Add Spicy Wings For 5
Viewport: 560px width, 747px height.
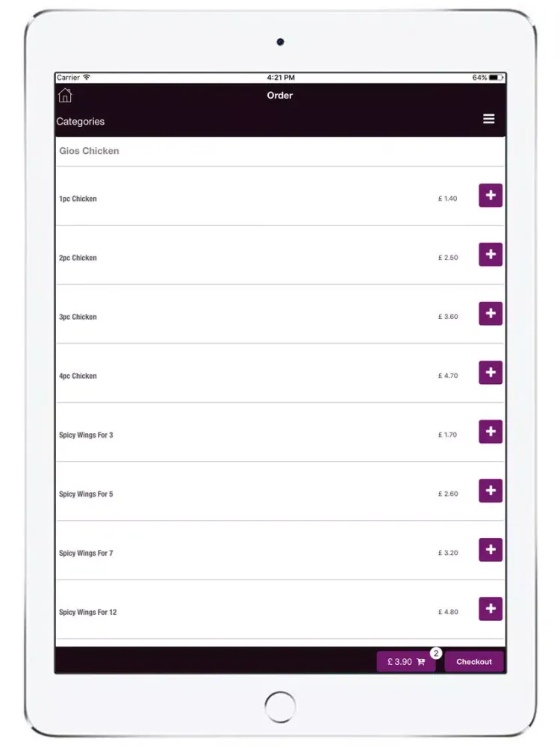click(x=491, y=491)
